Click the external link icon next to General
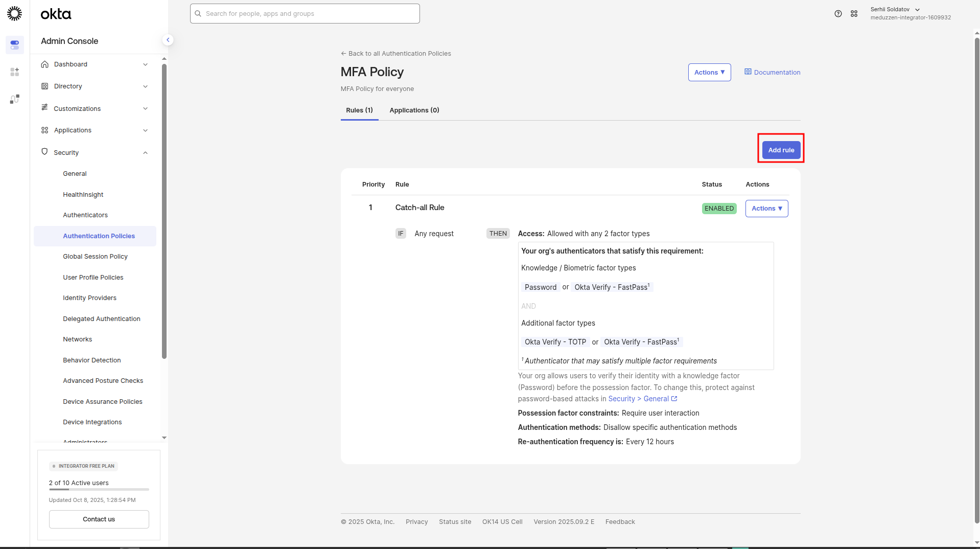Viewport: 980px width, 549px height. click(x=674, y=399)
